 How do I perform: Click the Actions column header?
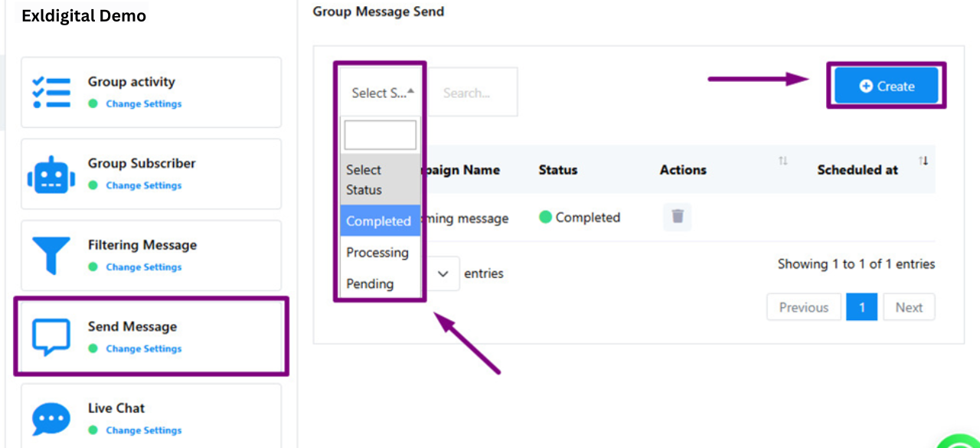tap(683, 170)
